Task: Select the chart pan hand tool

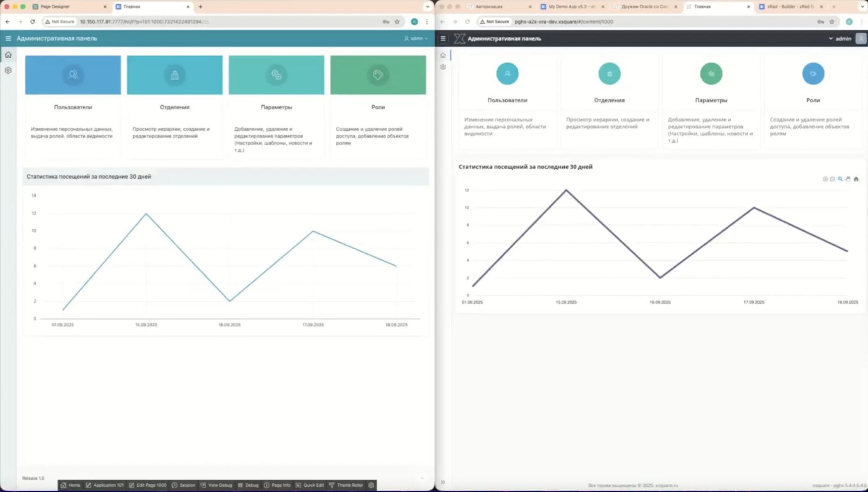Action: point(848,179)
